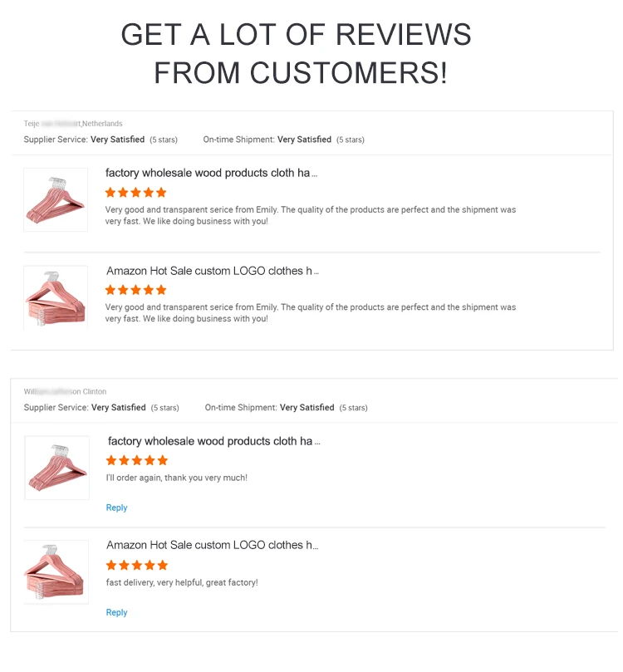Open hanger thumbnail in Netherlands reviewer's Amazon Hot Sale review
623x672 pixels.
[56, 297]
